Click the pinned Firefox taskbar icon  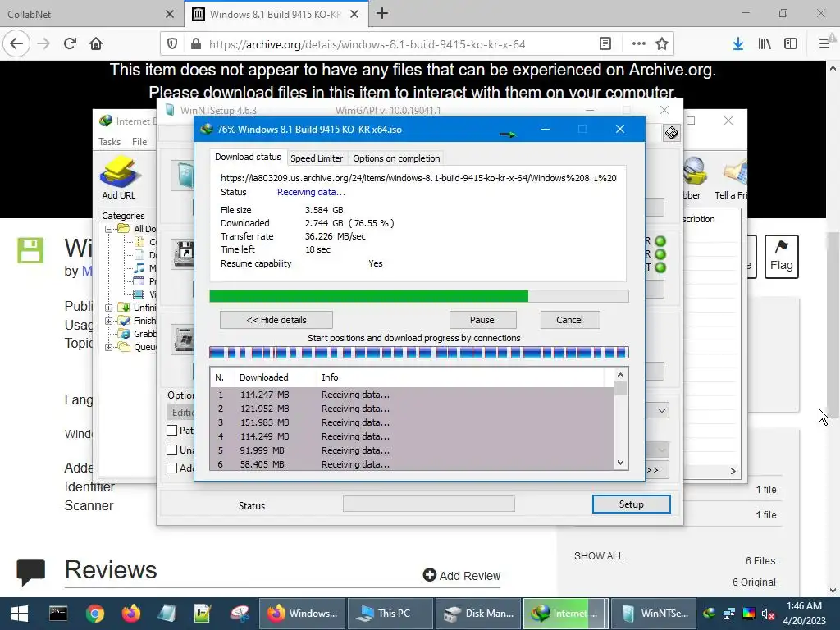click(130, 614)
